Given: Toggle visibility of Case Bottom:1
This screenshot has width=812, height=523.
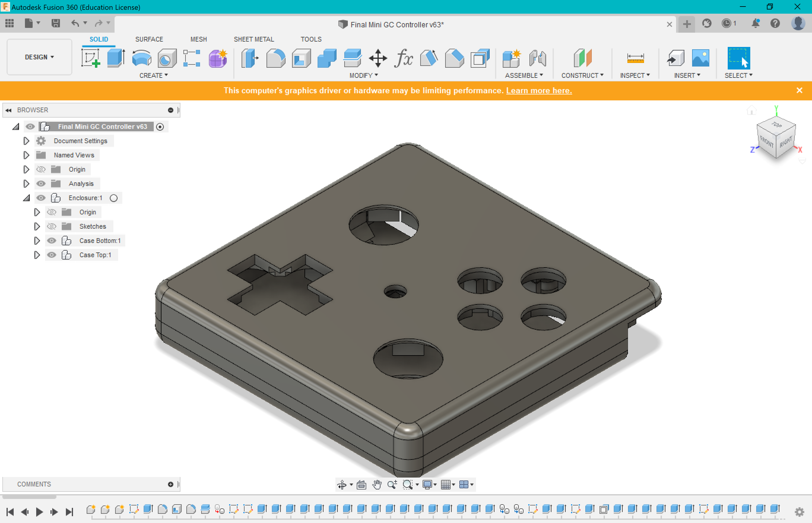Looking at the screenshot, I should tap(53, 241).
